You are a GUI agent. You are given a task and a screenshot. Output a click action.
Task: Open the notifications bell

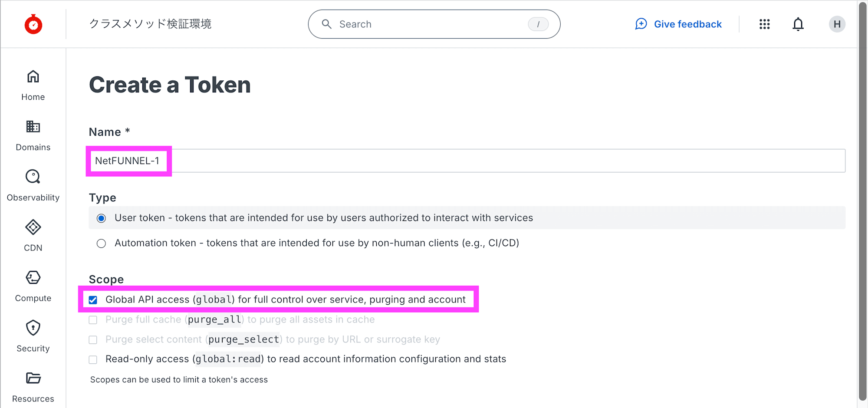point(798,24)
